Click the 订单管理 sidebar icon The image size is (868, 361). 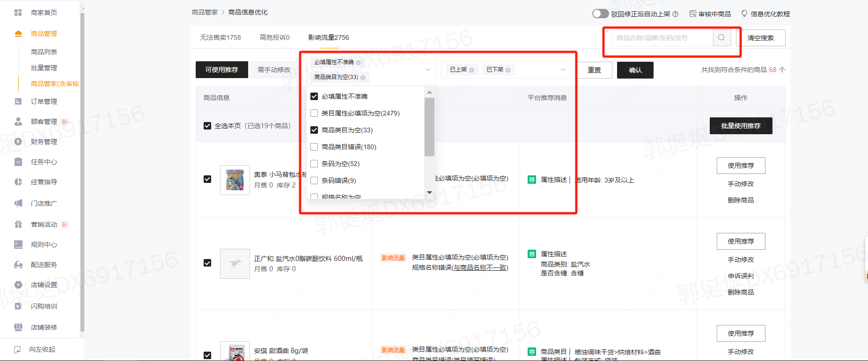point(18,101)
